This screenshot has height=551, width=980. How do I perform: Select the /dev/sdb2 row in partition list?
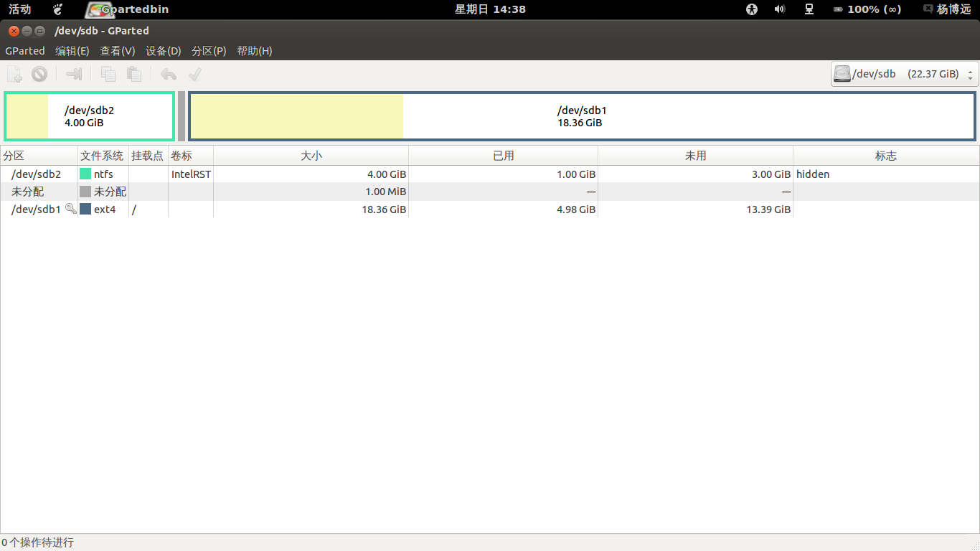(x=490, y=174)
